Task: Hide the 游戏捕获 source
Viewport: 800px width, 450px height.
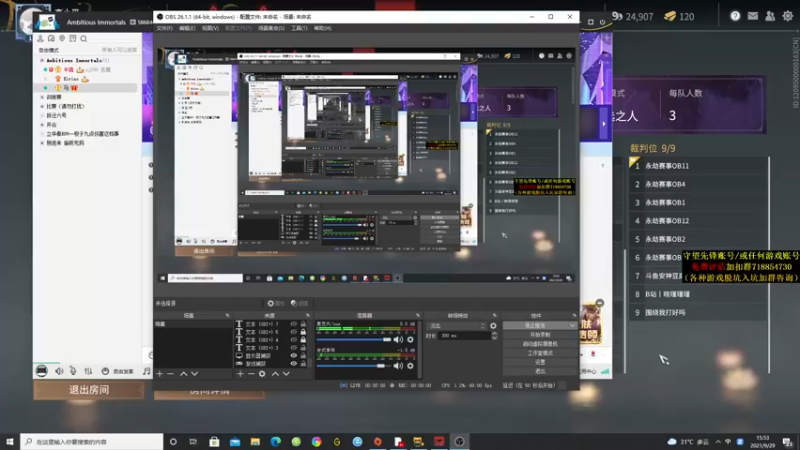Action: 293,364
